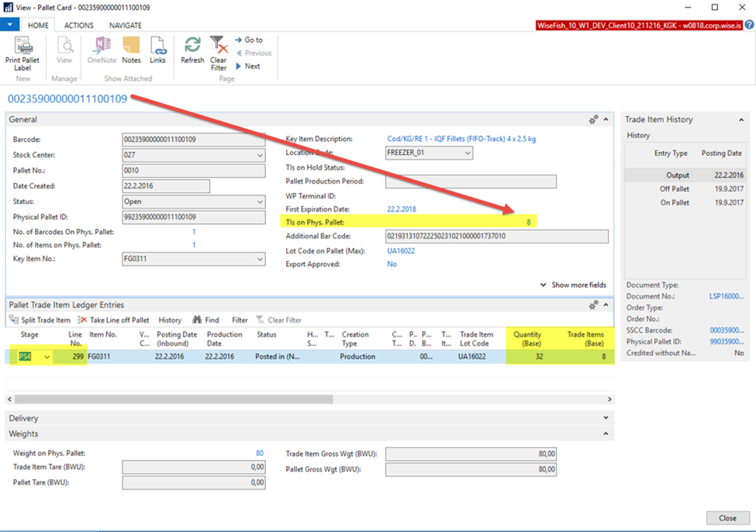Open the Key Item Description link
Screen dimensions: 756x532
[x=461, y=140]
